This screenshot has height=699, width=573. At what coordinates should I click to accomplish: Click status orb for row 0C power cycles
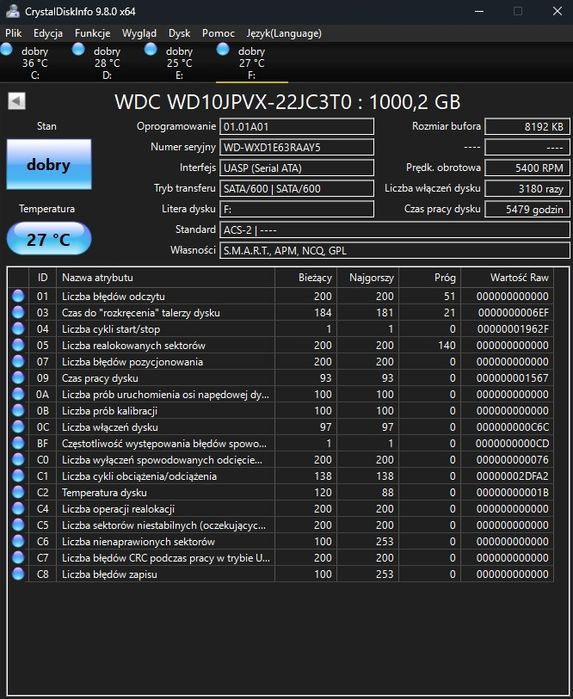pyautogui.click(x=18, y=427)
